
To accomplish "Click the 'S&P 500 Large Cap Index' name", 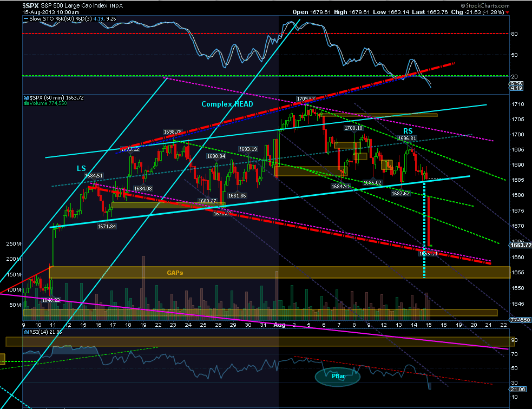I will tap(74, 5).
